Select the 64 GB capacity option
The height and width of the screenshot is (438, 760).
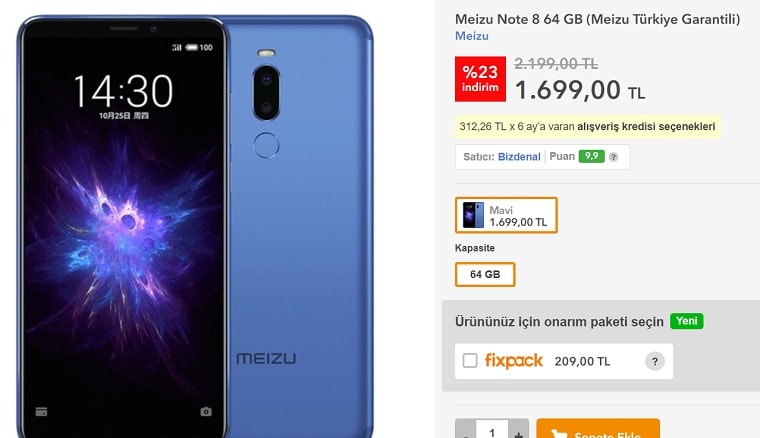click(485, 274)
